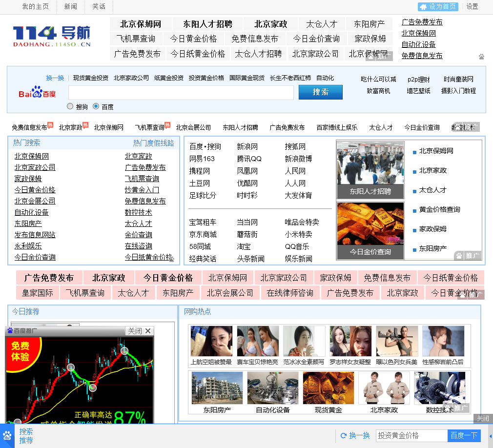Switch to the 笑话 tab
493x448 pixels.
click(99, 7)
